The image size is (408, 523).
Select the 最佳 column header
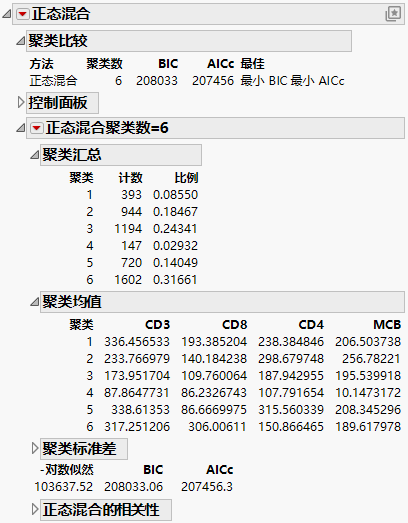click(x=253, y=64)
